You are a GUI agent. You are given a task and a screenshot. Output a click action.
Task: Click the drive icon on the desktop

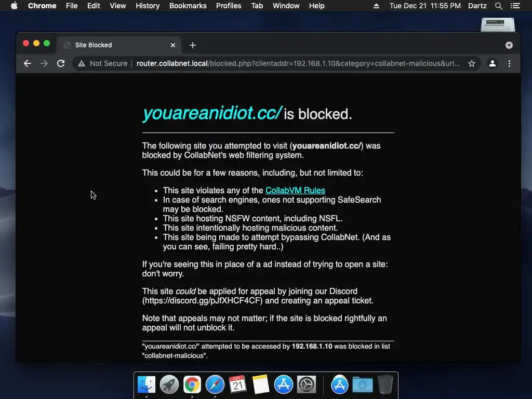point(498,24)
